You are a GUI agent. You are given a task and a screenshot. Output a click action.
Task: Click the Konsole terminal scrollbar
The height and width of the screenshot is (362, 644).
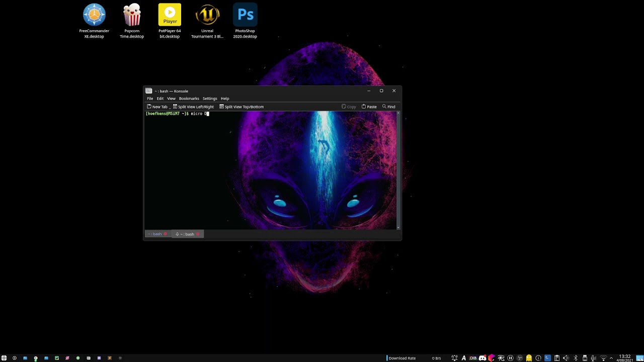click(x=398, y=170)
